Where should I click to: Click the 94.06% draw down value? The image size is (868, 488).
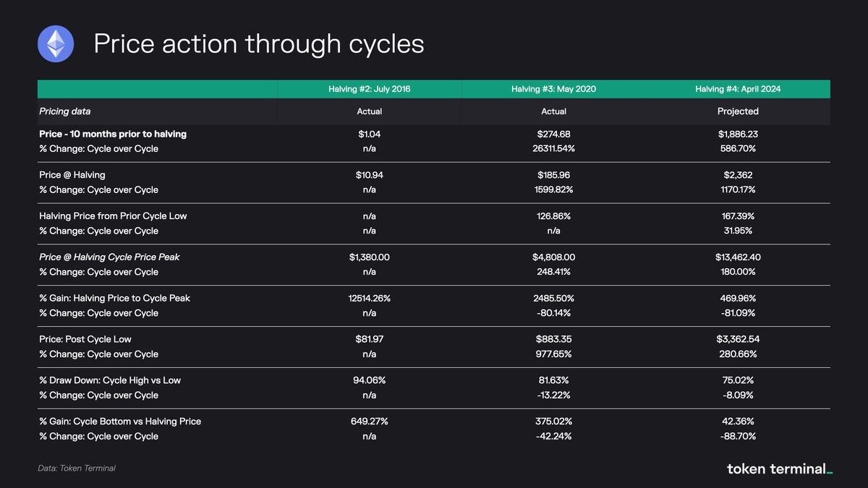(369, 380)
